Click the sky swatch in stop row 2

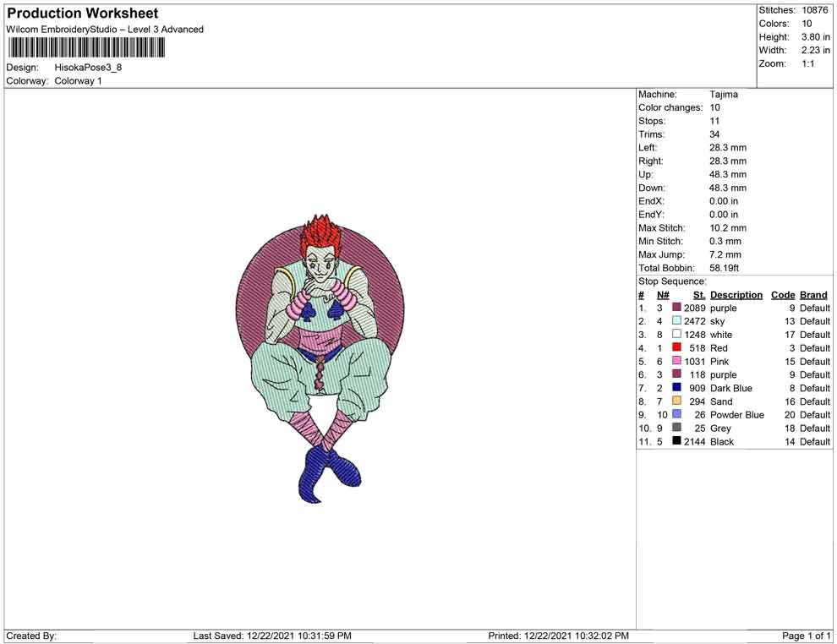click(676, 320)
